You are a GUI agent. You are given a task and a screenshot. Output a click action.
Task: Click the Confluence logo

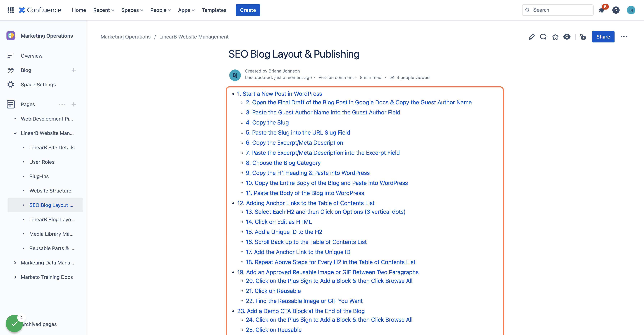40,10
